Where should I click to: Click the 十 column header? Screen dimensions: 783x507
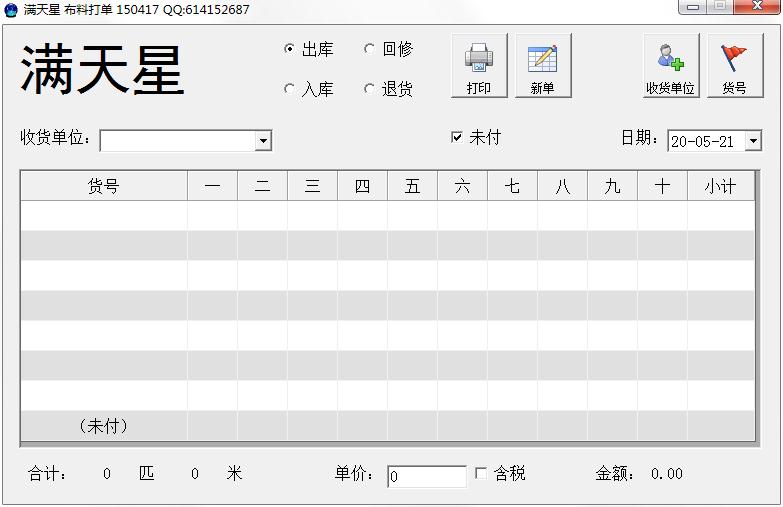click(662, 186)
